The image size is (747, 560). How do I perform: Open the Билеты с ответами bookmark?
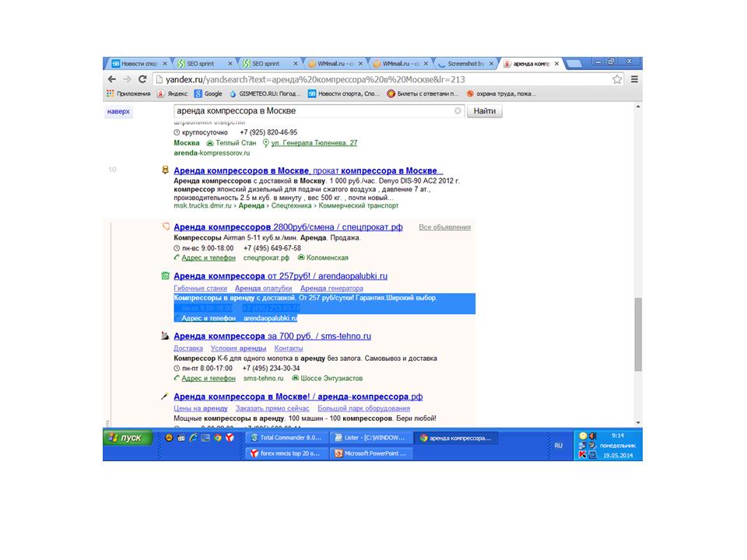coord(423,94)
